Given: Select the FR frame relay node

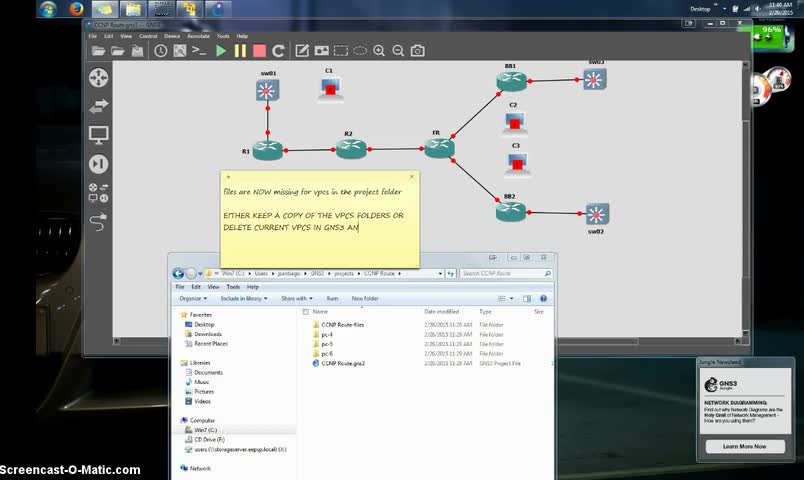Looking at the screenshot, I should pyautogui.click(x=439, y=148).
